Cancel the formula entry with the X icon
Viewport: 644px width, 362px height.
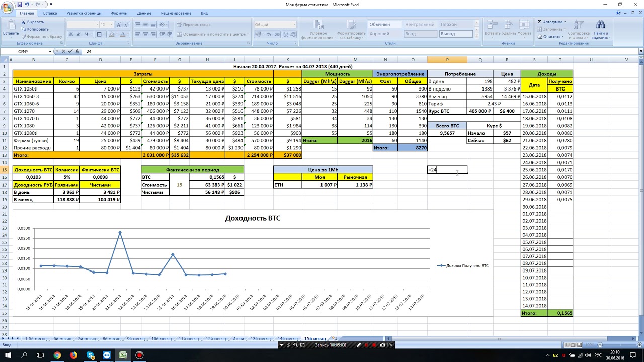[x=63, y=51]
